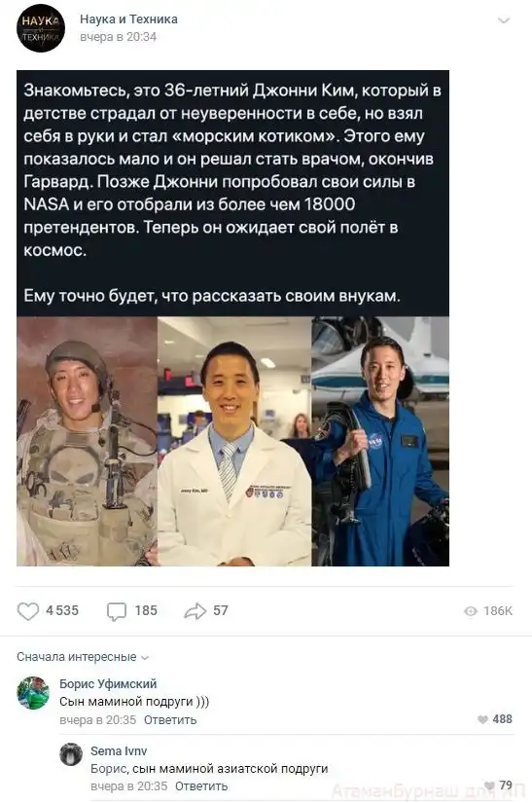This screenshot has width=532, height=803.
Task: Open comments via the speech bubble icon
Action: [x=117, y=611]
